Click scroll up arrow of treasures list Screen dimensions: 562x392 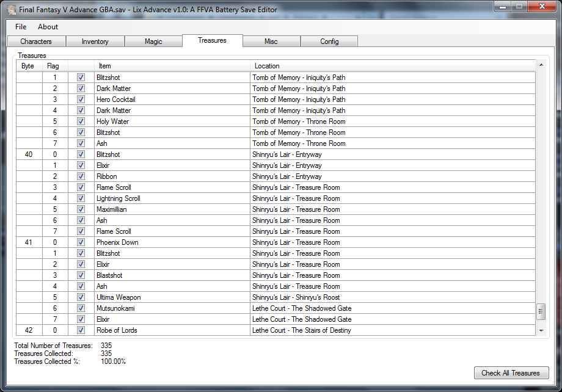(541, 65)
